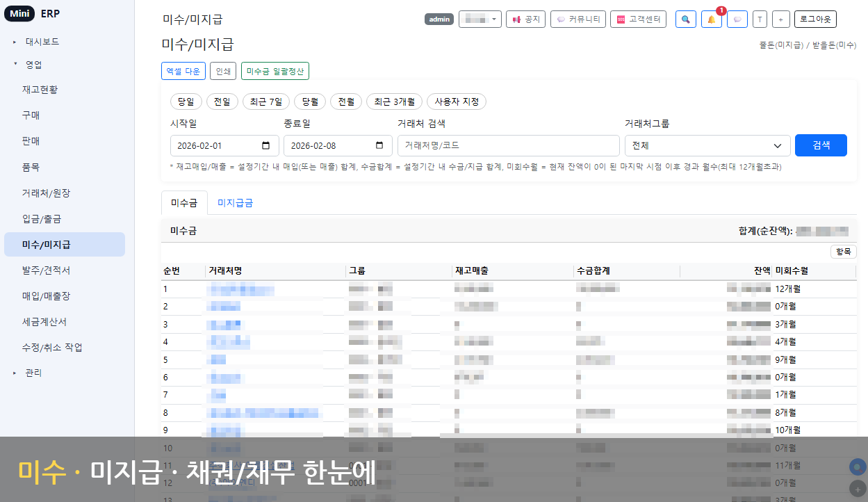Open the 거래처그룹 dropdown

click(707, 145)
